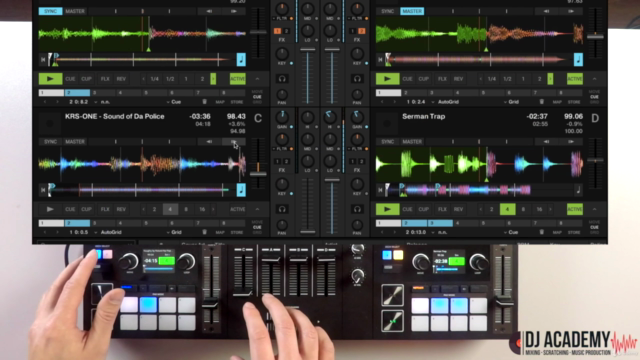Toggle REV reverse on Deck B
Screen dimensions: 640x360
click(458, 79)
